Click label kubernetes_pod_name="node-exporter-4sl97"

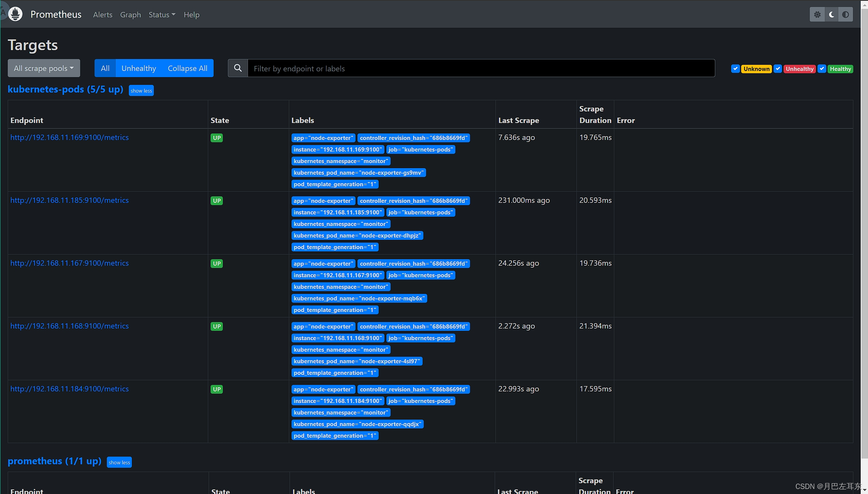pos(357,361)
